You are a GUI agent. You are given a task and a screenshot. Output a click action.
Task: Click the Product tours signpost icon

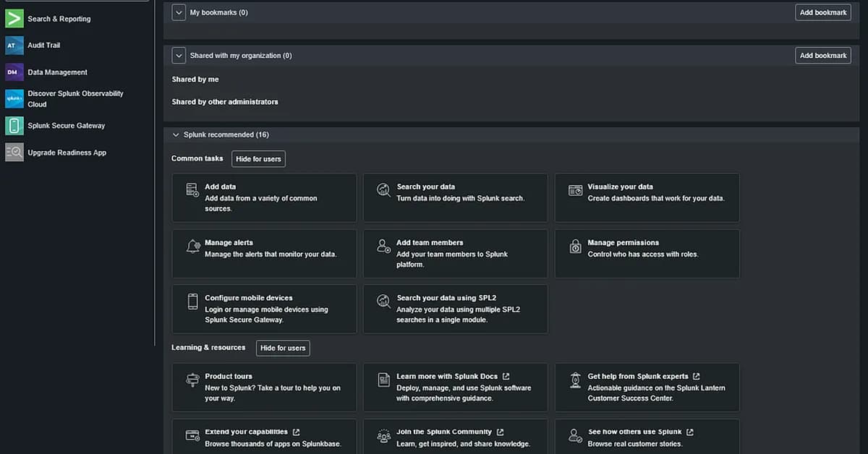[x=192, y=380]
